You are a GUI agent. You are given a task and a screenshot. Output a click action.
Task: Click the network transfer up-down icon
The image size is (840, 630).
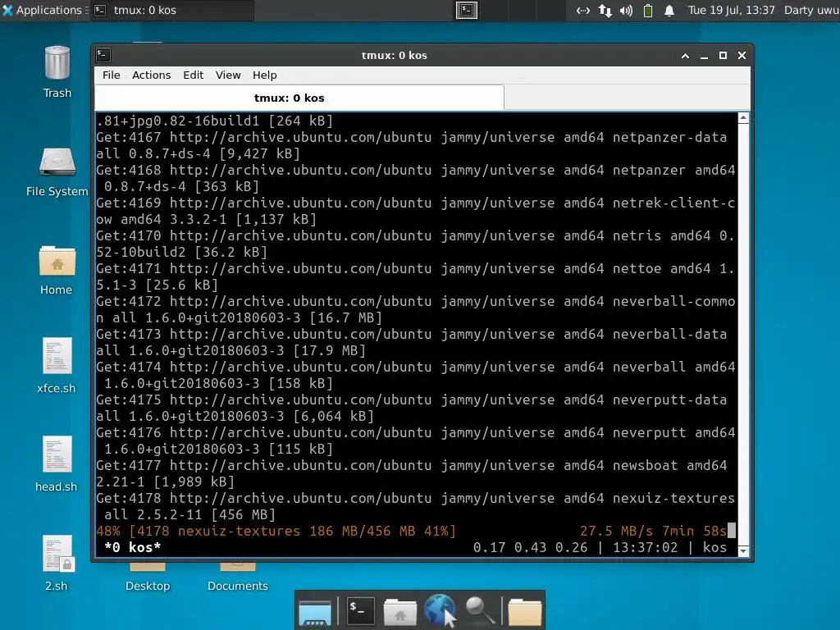pyautogui.click(x=605, y=11)
